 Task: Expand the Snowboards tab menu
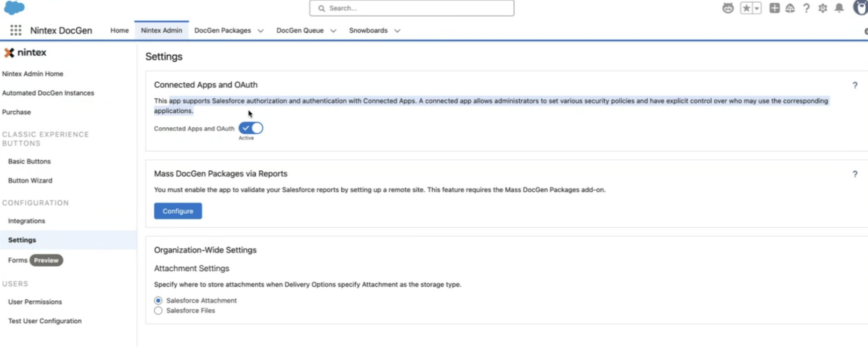point(397,31)
